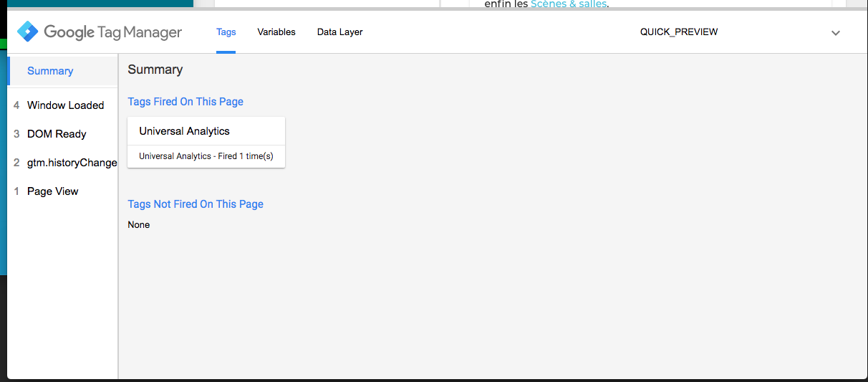868x382 pixels.
Task: Select the Page View event
Action: 52,191
